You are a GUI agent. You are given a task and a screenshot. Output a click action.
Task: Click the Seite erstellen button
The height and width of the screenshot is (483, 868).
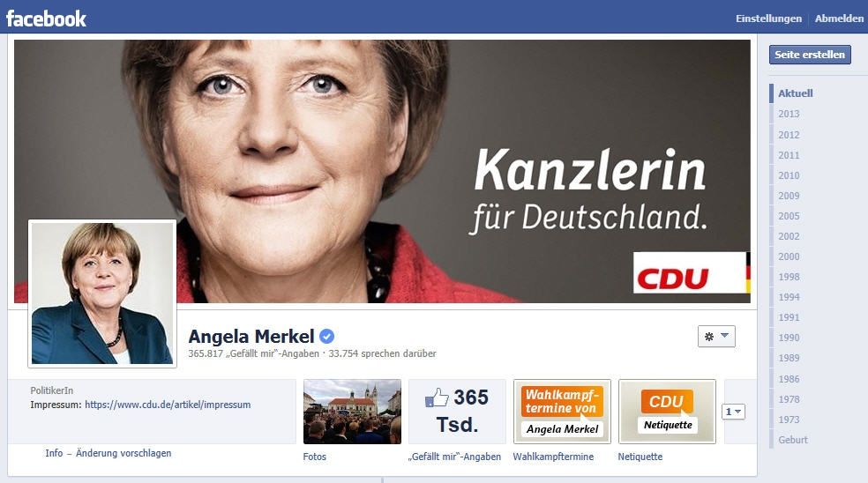pyautogui.click(x=810, y=55)
